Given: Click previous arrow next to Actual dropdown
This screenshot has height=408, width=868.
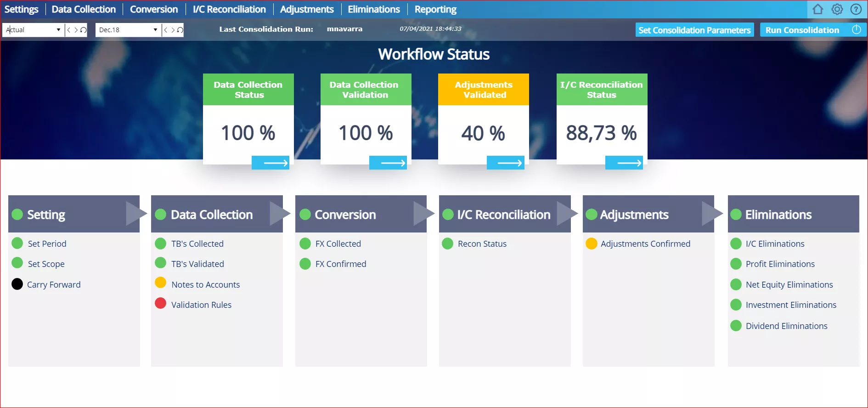Looking at the screenshot, I should tap(69, 30).
